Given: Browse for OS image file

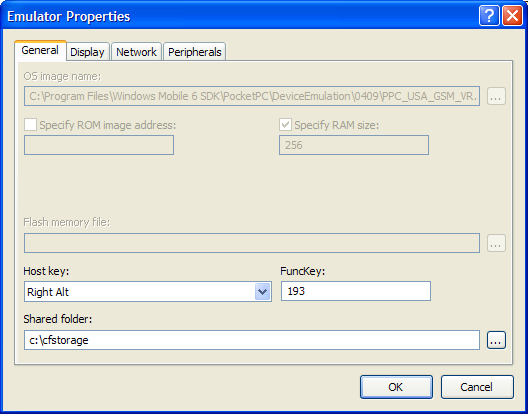Looking at the screenshot, I should 496,96.
